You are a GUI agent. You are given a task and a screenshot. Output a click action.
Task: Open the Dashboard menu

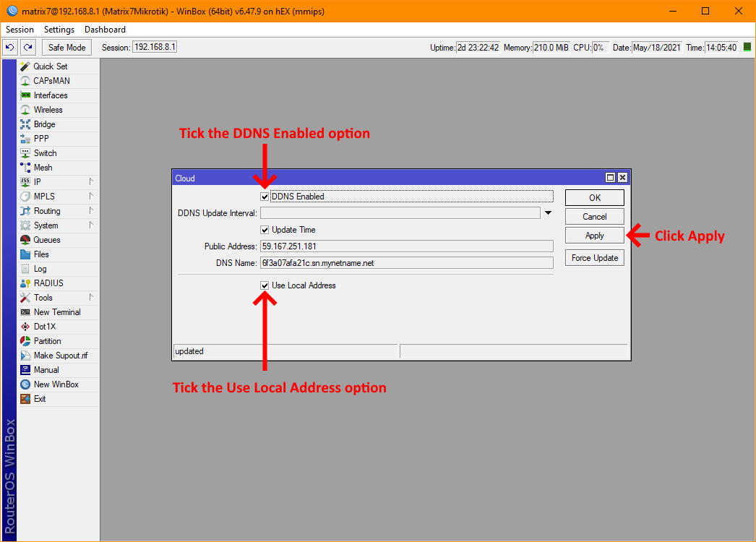point(105,30)
